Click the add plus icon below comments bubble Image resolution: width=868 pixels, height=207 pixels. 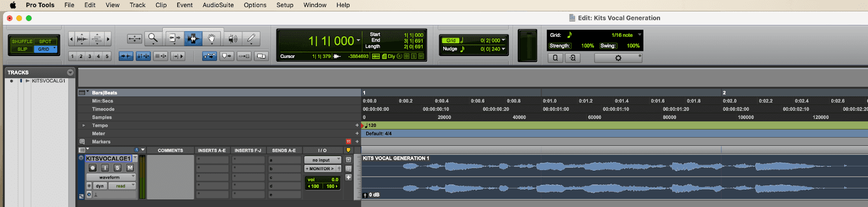click(x=348, y=177)
